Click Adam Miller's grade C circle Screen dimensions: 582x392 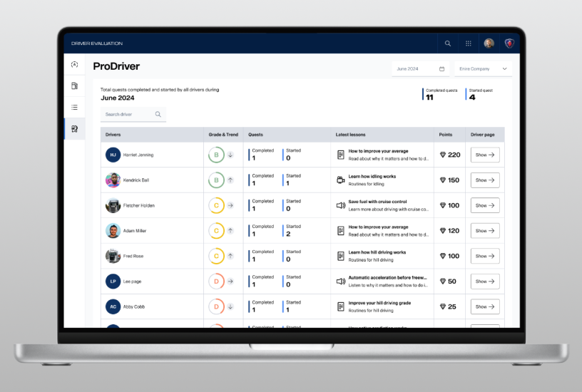(215, 231)
